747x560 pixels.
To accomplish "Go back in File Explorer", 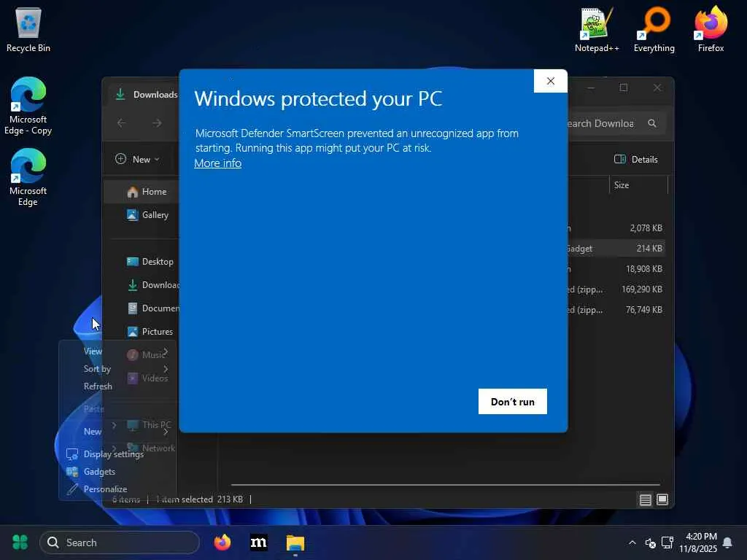I will [122, 123].
